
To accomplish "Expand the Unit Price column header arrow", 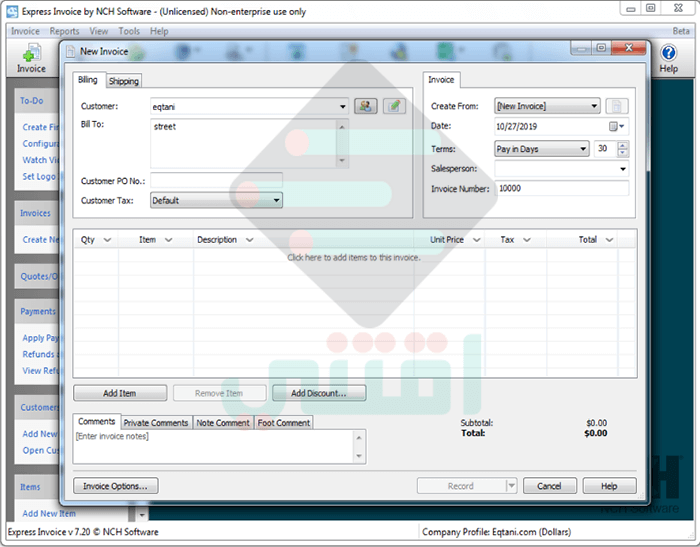I will coord(476,240).
